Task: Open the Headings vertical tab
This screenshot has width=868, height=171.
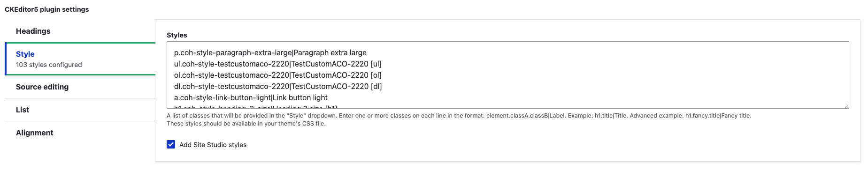Action: 80,31
